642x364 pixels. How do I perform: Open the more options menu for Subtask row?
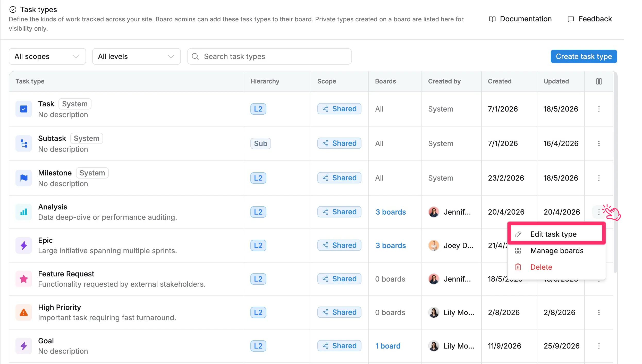pos(599,143)
